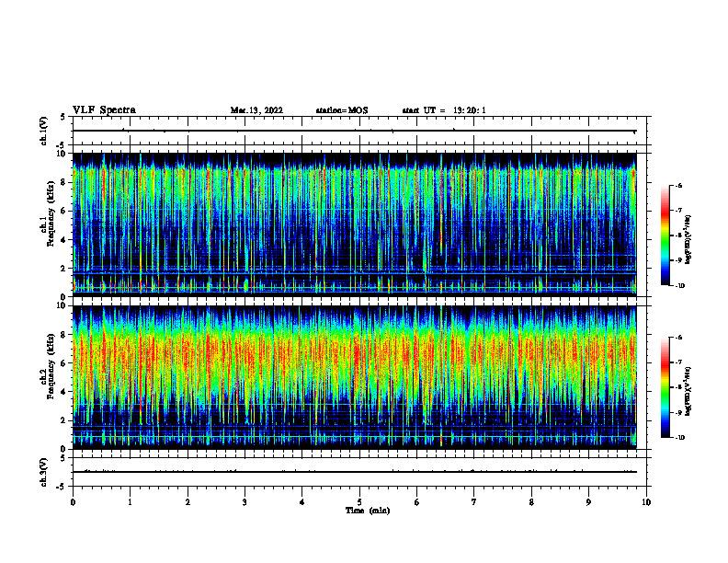
Task: Select the date text "Mar.13, 2022"
Action: click(256, 110)
